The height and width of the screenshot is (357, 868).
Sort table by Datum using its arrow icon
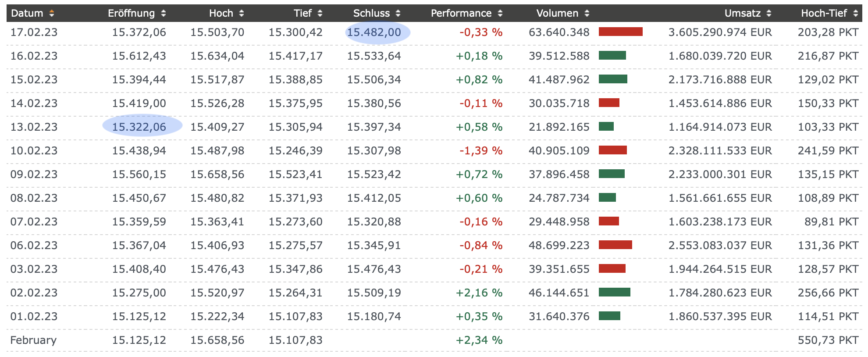tap(52, 14)
